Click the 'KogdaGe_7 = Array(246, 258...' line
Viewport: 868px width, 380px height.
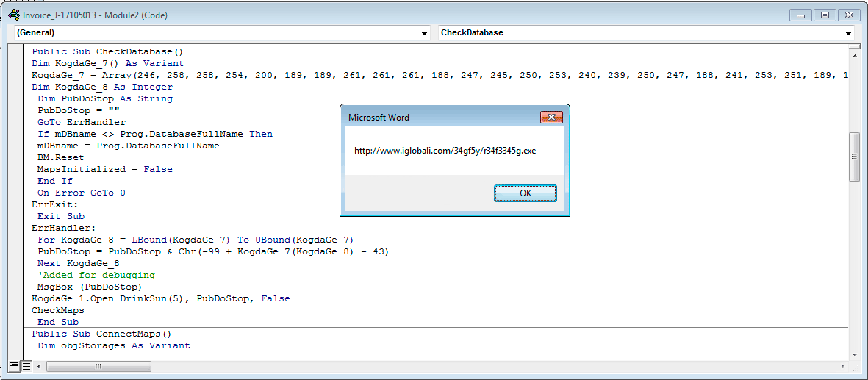440,75
